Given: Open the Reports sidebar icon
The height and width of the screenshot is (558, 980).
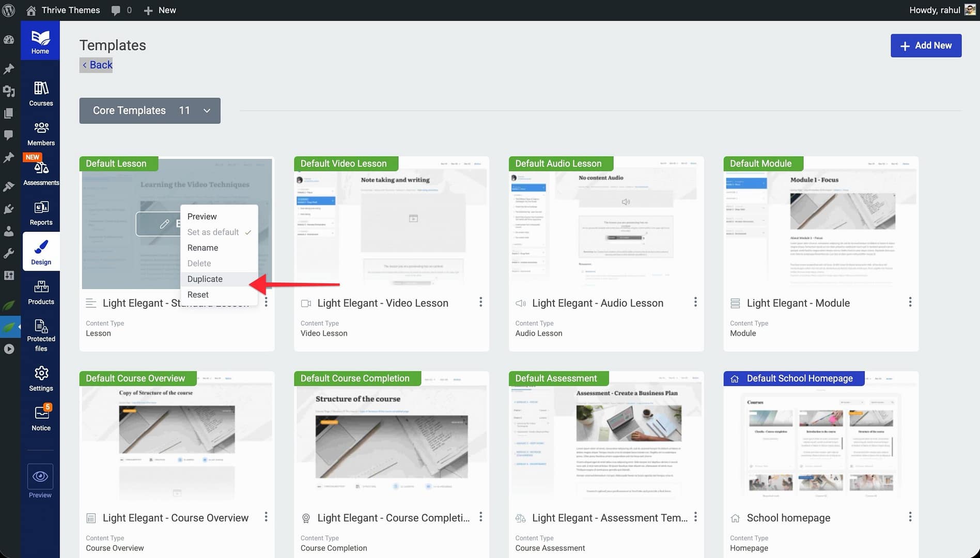Looking at the screenshot, I should 41,213.
